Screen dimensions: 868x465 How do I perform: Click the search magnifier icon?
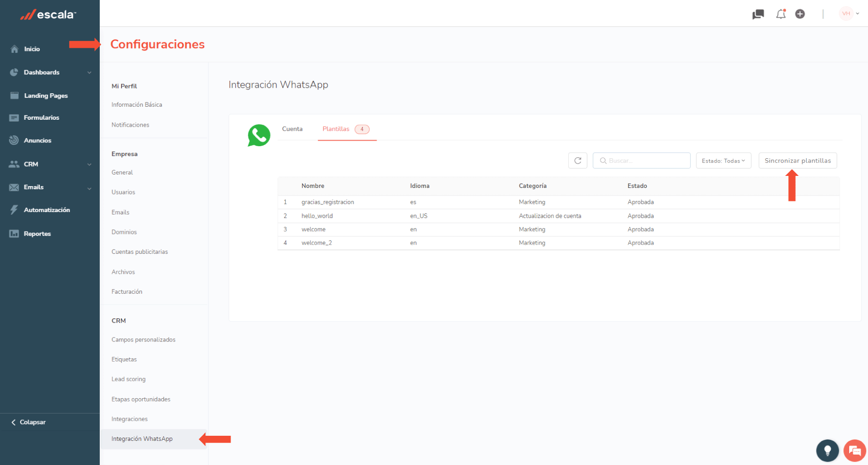click(x=603, y=161)
